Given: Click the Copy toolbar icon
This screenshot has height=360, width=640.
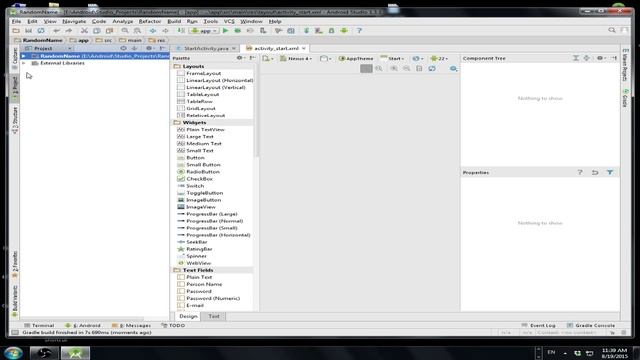Looking at the screenshot, I should pos(97,31).
